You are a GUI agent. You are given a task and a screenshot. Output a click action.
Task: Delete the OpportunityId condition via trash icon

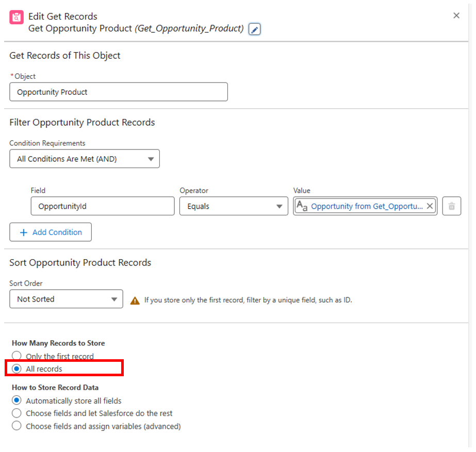pyautogui.click(x=451, y=206)
